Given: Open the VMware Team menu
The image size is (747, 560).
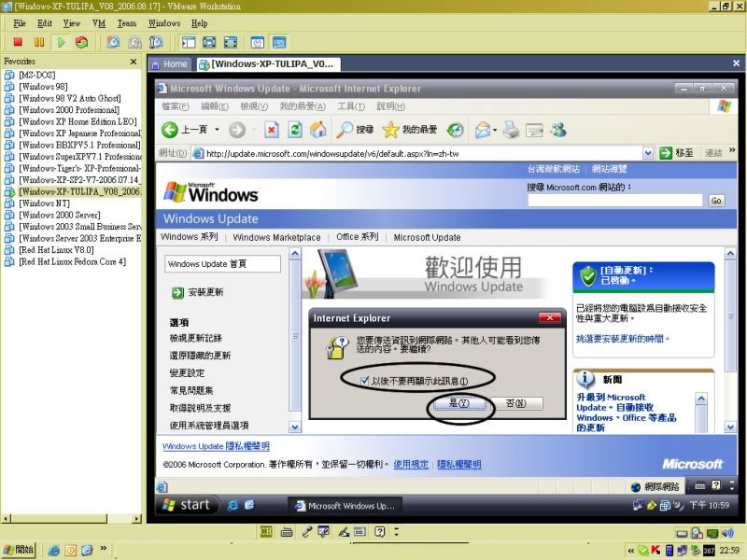Looking at the screenshot, I should [127, 23].
